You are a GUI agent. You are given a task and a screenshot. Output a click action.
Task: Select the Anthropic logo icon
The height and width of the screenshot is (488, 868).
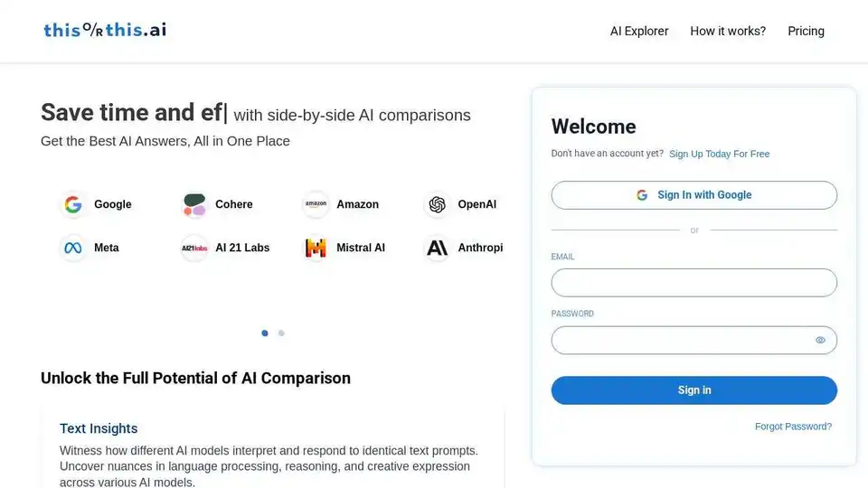pyautogui.click(x=437, y=248)
